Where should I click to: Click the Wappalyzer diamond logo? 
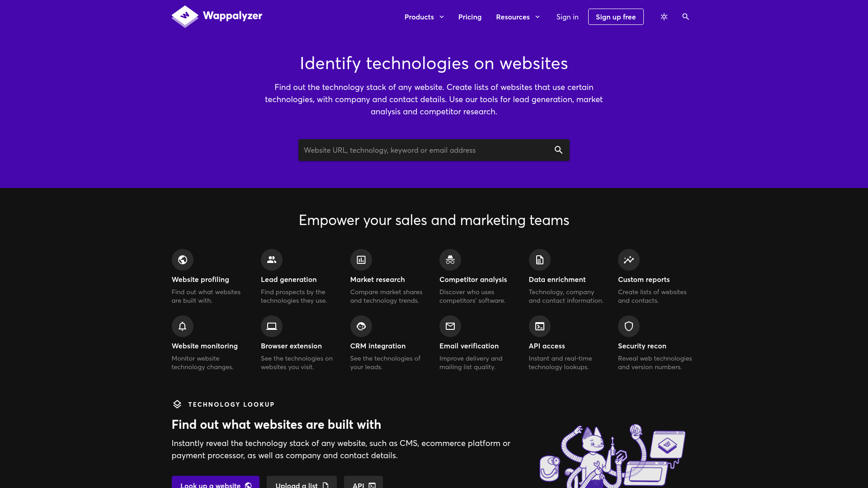(185, 16)
